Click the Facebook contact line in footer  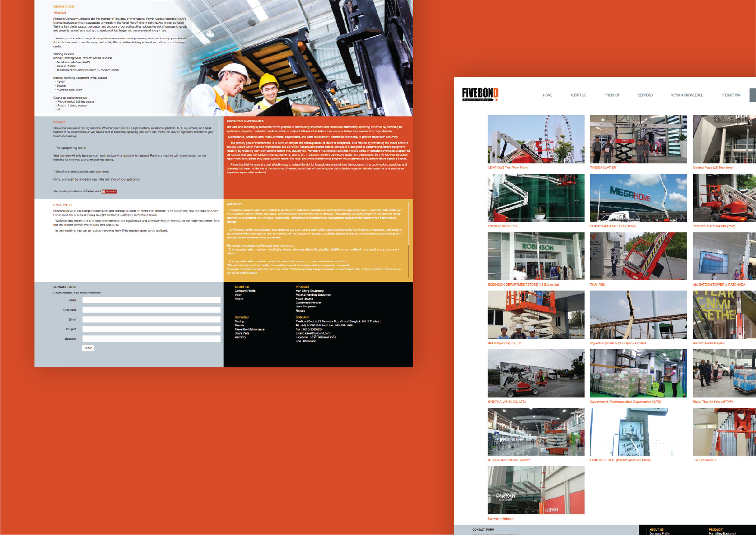316,337
